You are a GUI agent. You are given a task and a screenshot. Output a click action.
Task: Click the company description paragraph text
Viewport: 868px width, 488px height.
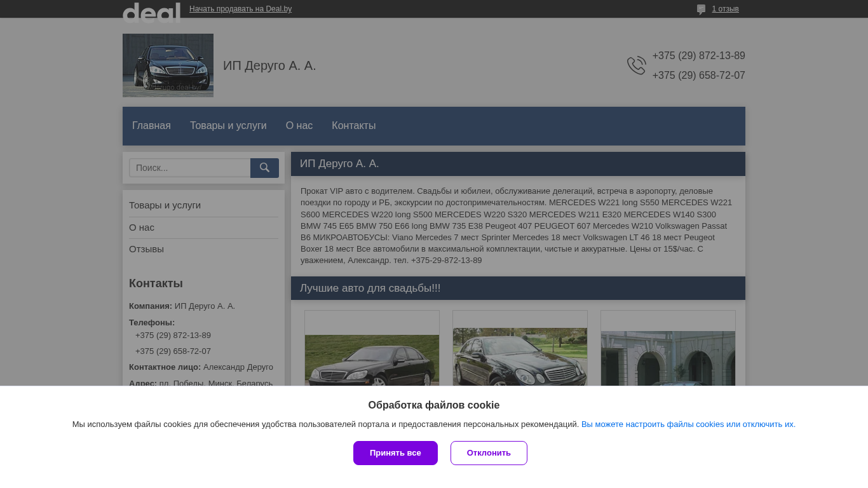[518, 226]
